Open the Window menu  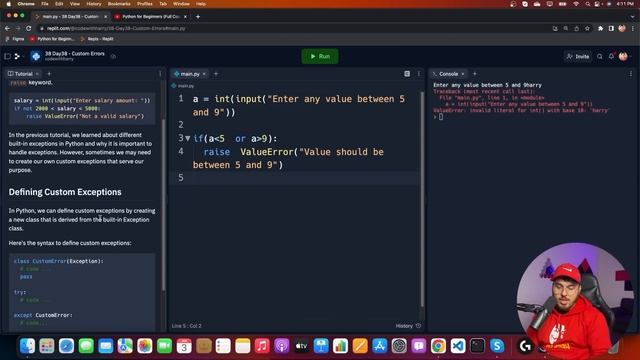point(181,4)
